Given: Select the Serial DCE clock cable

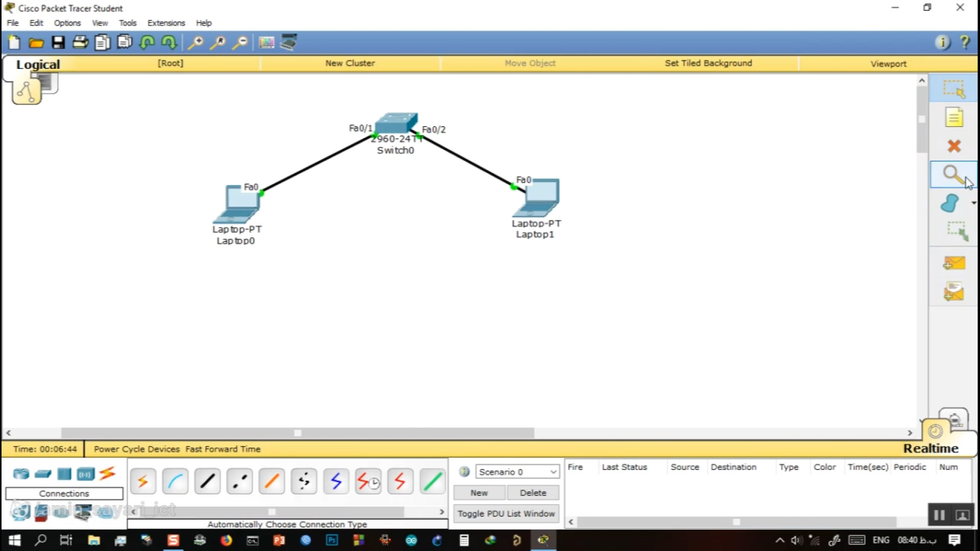Looking at the screenshot, I should (368, 481).
